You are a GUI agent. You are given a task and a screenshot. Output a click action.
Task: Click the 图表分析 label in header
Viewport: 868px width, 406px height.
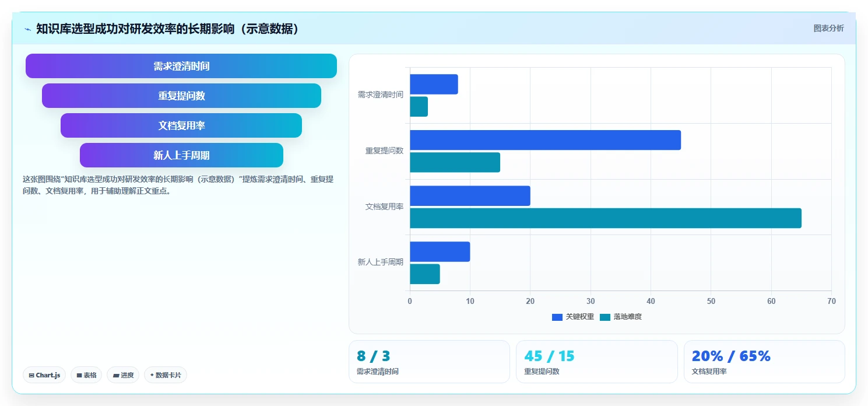(x=828, y=28)
